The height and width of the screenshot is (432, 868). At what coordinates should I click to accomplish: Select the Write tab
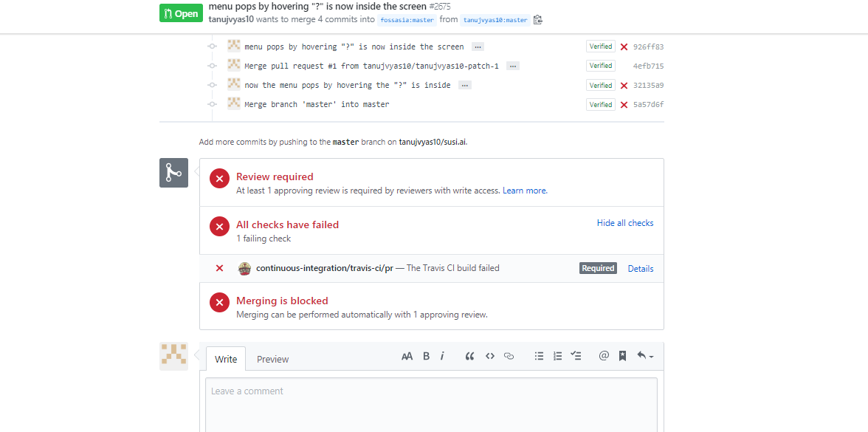point(225,359)
